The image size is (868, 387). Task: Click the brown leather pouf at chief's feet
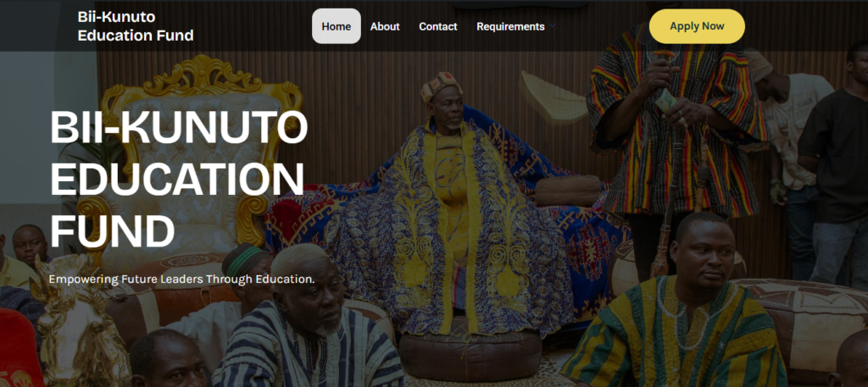point(470,350)
